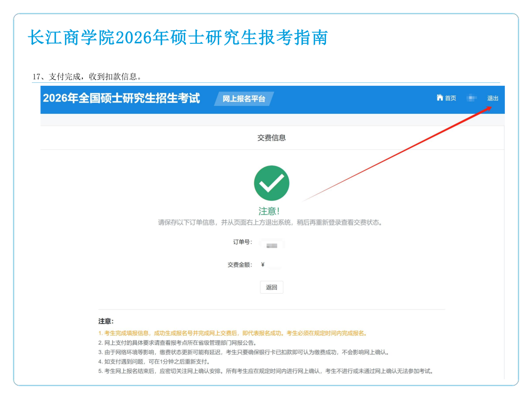Click the orange first note about 报名成功
532x399 pixels.
233,333
